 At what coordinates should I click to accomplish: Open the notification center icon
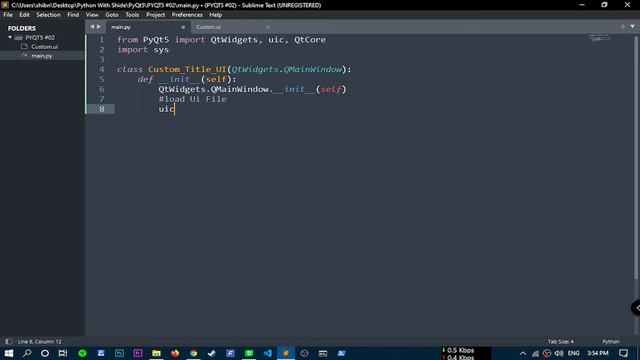623,353
